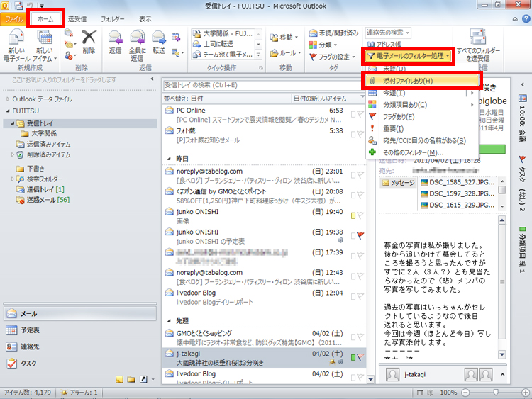
Task: Toggle red flag on junko ONISHI 19:38 message
Action: point(360,235)
